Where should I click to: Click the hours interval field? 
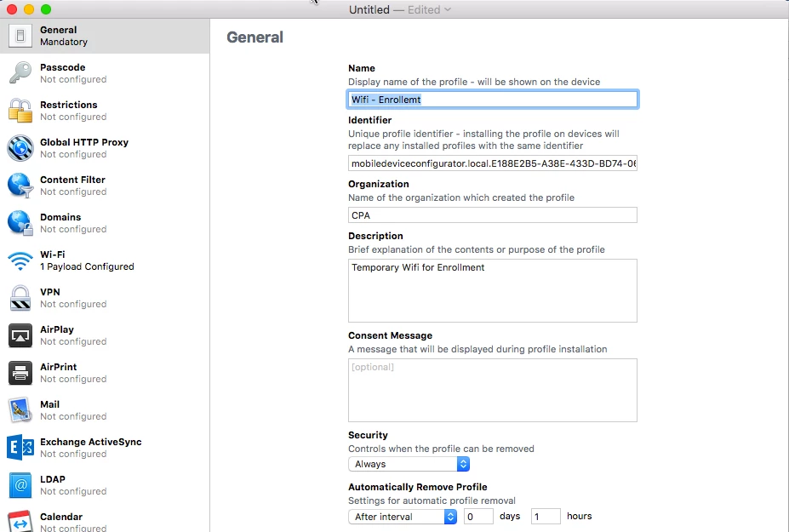click(x=546, y=517)
